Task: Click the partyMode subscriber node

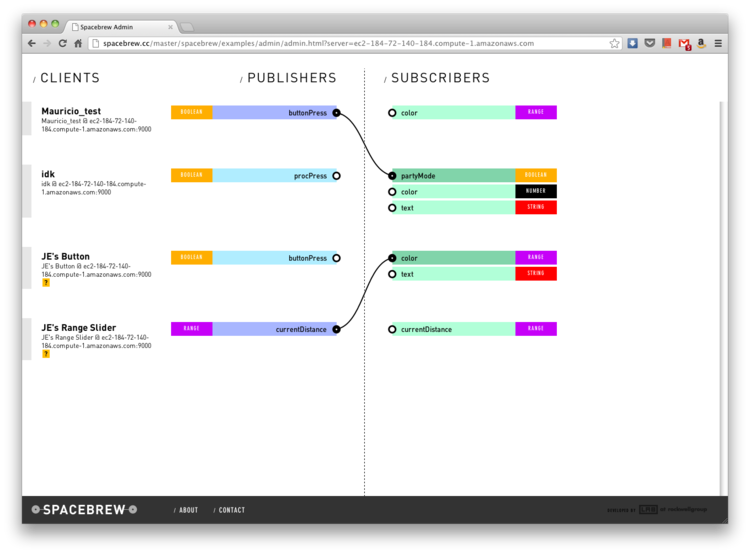Action: (x=392, y=176)
